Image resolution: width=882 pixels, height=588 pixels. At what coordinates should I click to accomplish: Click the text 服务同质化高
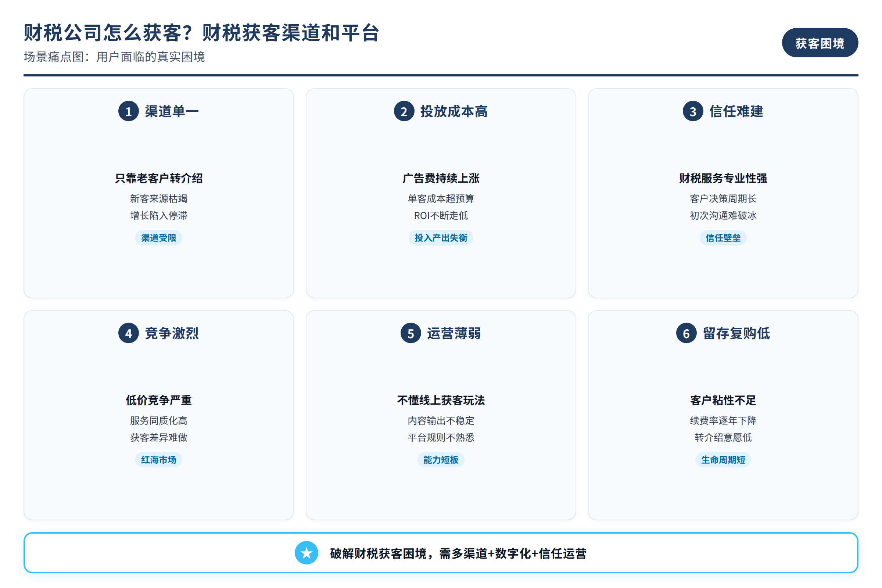(159, 420)
